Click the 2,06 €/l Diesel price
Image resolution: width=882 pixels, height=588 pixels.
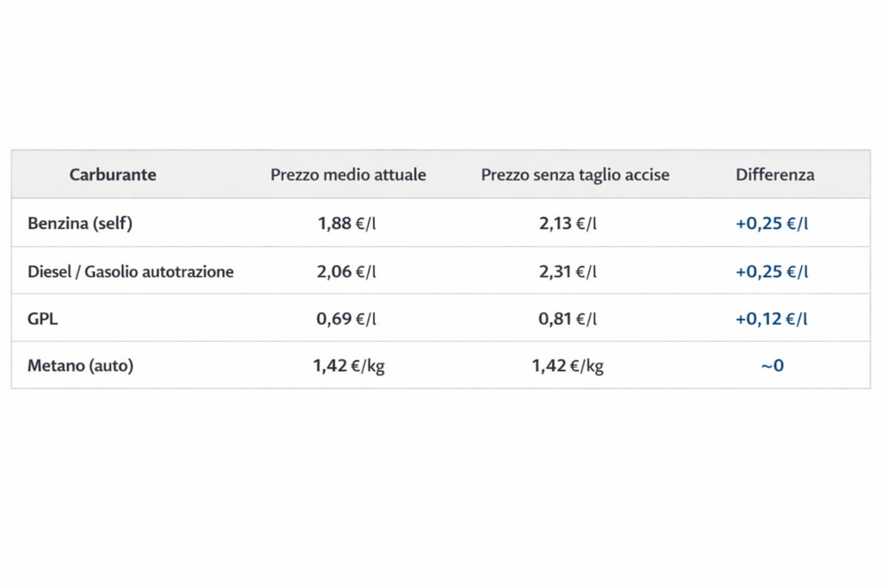pos(347,272)
